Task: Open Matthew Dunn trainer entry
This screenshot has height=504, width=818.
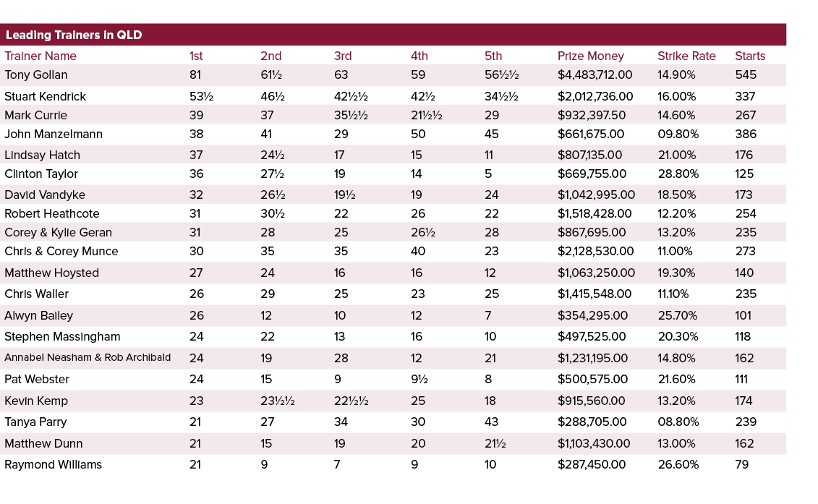Action: coord(43,443)
